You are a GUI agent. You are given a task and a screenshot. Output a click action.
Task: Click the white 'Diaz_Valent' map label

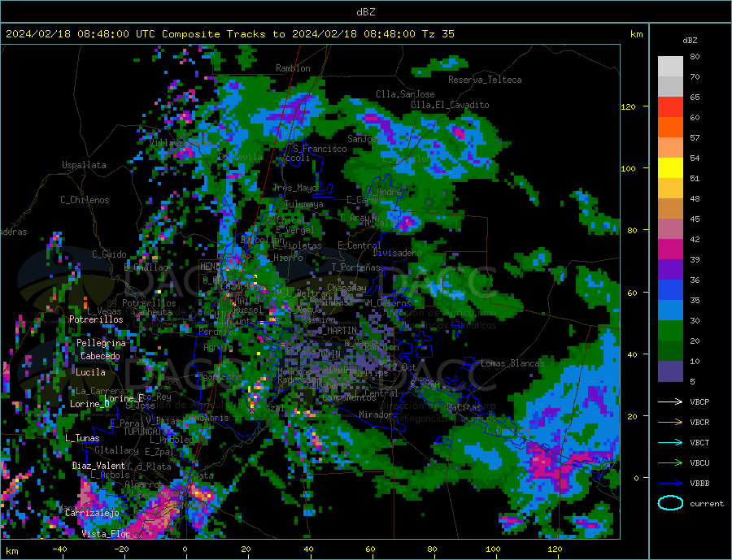(x=98, y=466)
